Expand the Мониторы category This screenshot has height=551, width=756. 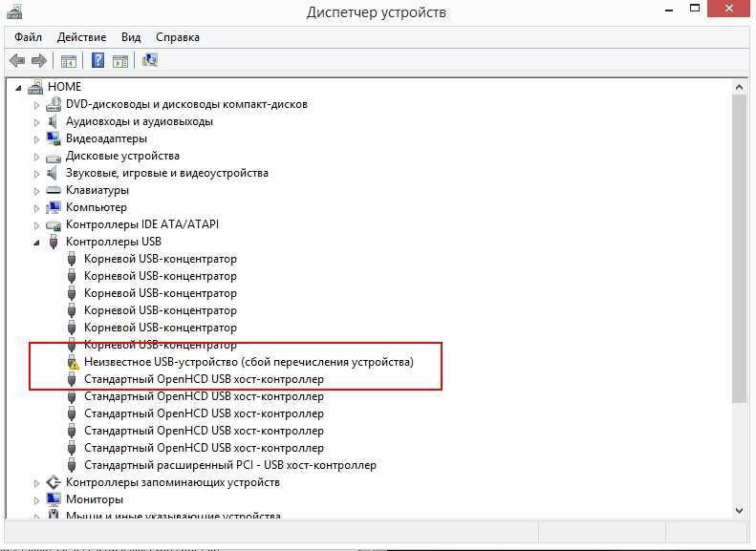click(36, 500)
